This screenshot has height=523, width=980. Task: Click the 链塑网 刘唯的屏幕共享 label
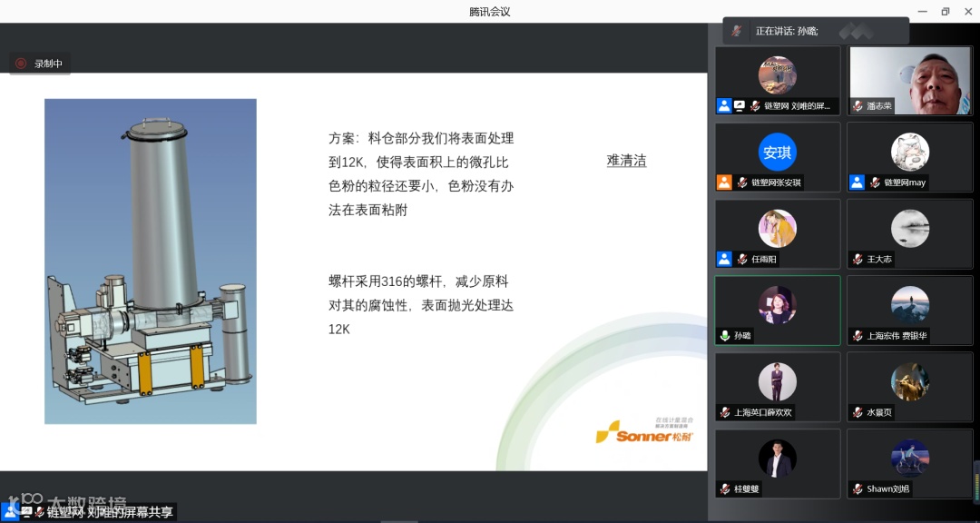click(110, 512)
